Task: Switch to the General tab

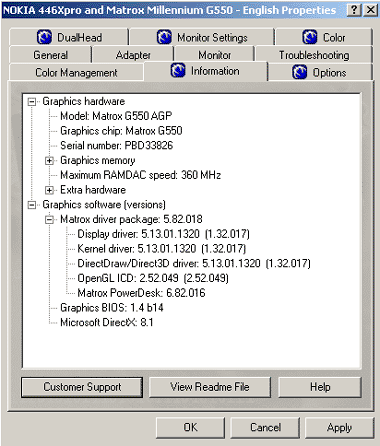Action: [50, 55]
